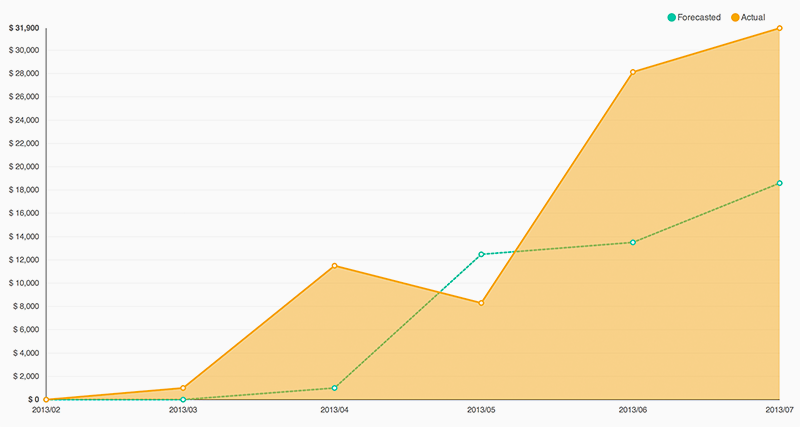Click the orange Actual legend dot

pyautogui.click(x=735, y=17)
